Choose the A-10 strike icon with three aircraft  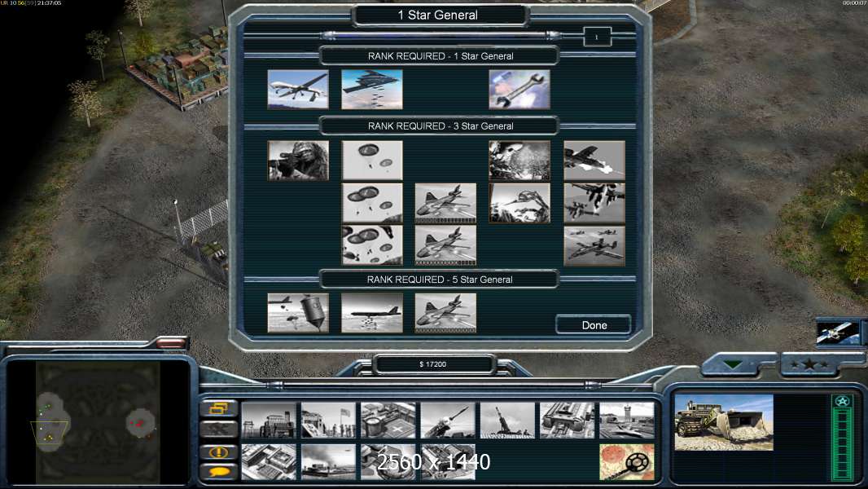point(594,245)
